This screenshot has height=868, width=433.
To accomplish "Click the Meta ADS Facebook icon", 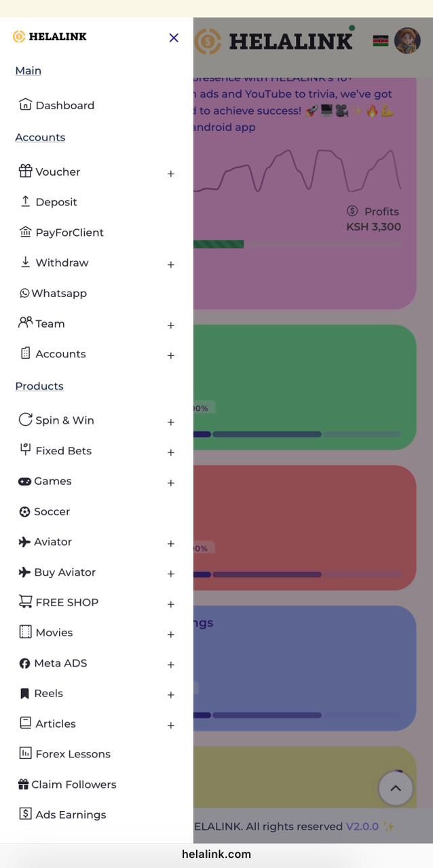I will coord(24,663).
